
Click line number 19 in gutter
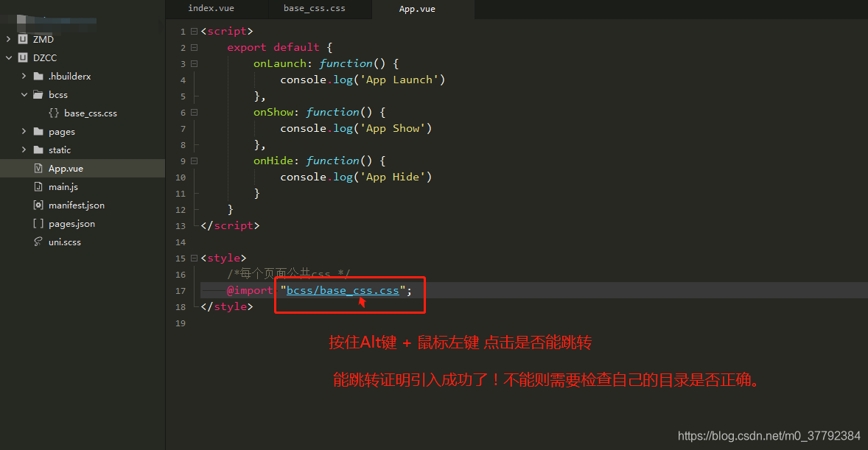coord(181,323)
